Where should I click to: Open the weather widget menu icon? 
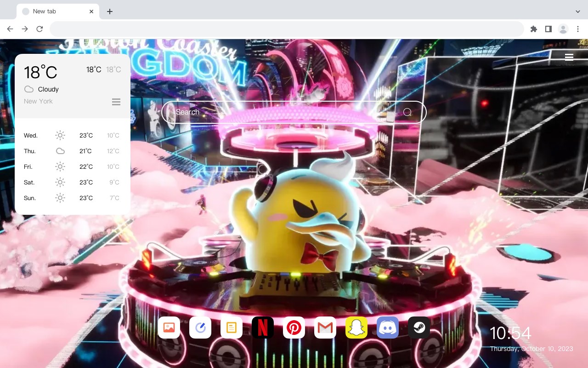click(116, 102)
